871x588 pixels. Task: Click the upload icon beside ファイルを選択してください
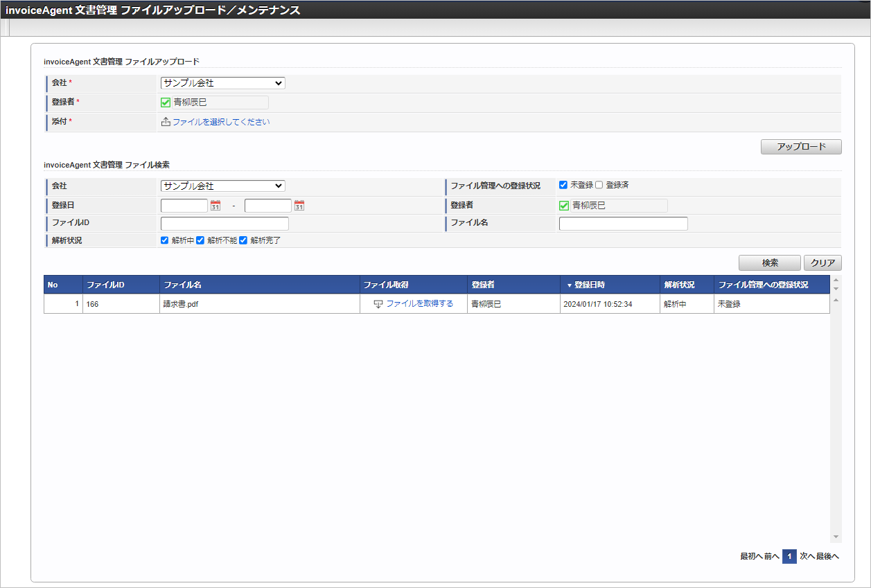pos(166,122)
